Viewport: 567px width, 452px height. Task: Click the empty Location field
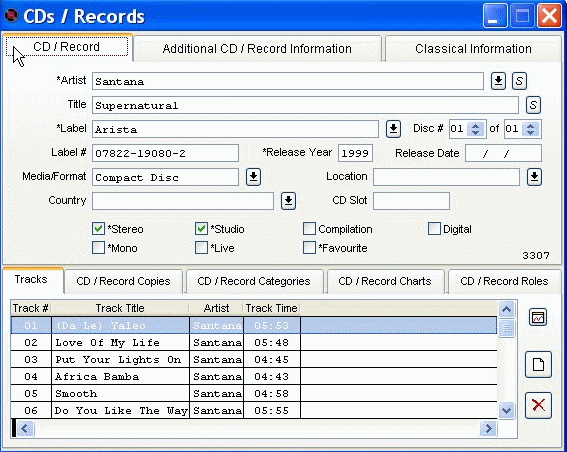[446, 177]
